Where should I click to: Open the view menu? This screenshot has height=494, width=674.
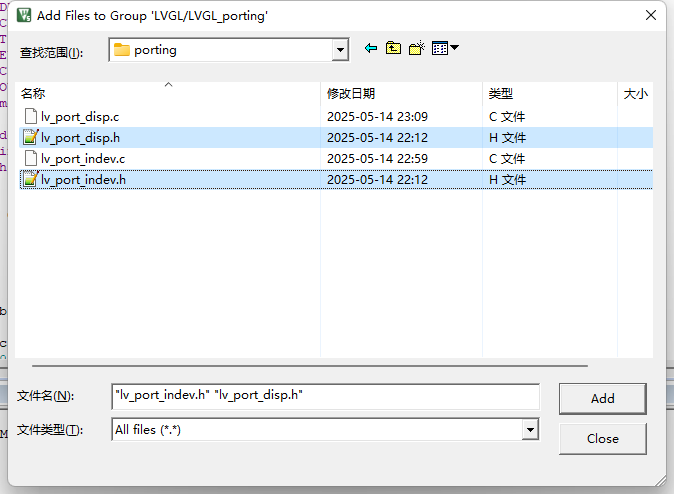coord(445,48)
